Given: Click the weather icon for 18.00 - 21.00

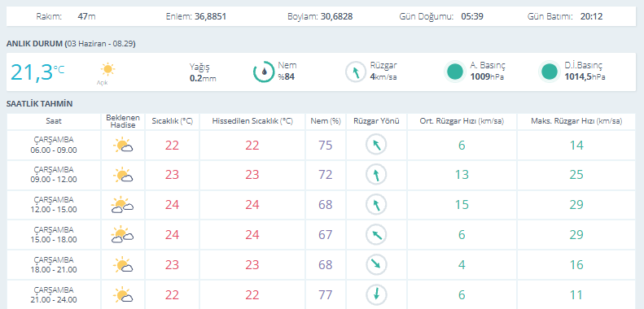Looking at the screenshot, I should coord(122,264).
